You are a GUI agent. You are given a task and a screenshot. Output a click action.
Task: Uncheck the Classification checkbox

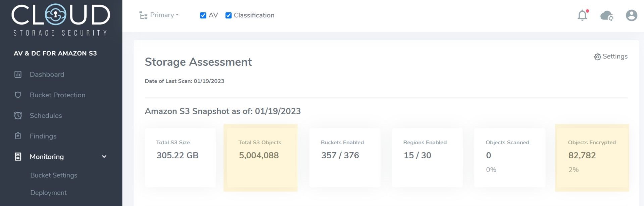(x=229, y=15)
